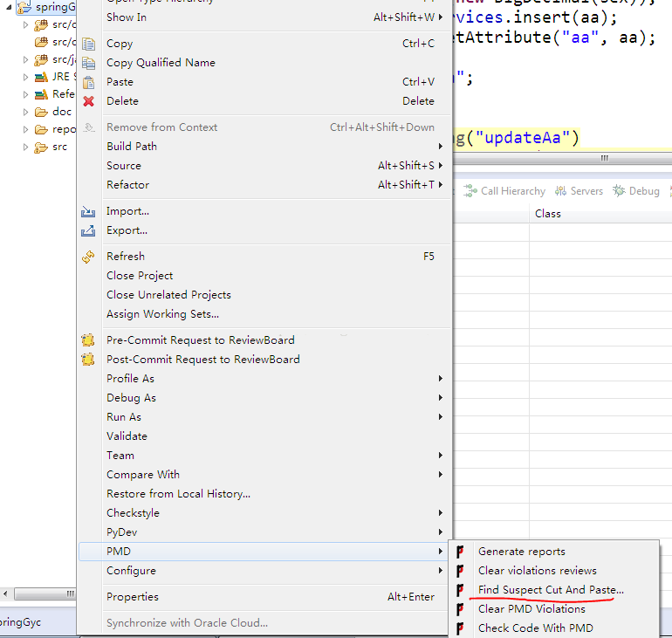The width and height of the screenshot is (672, 638).
Task: Click the JRE library icon
Action: point(41,77)
